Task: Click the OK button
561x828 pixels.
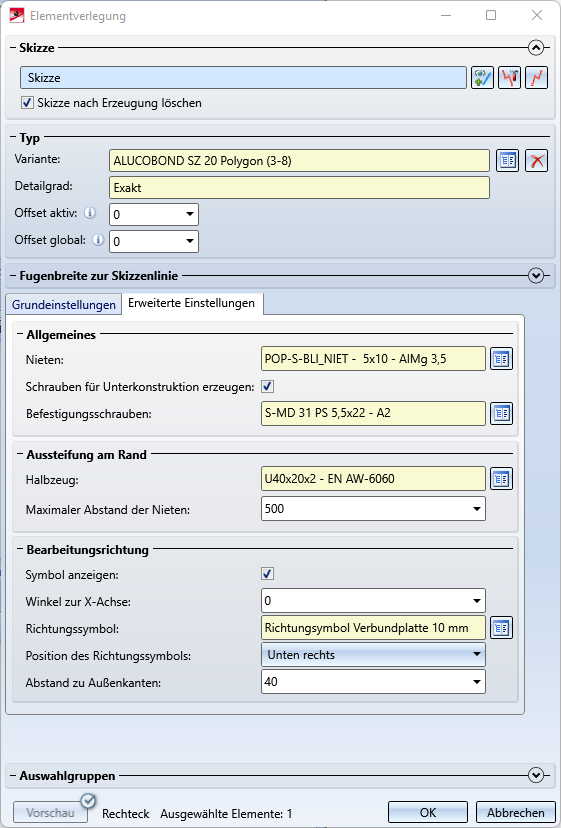Action: click(x=428, y=813)
